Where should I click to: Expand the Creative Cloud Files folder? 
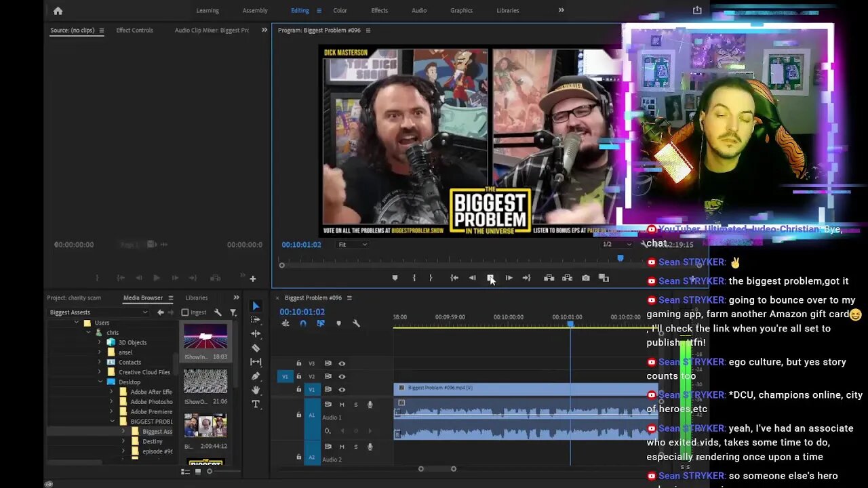pyautogui.click(x=100, y=372)
